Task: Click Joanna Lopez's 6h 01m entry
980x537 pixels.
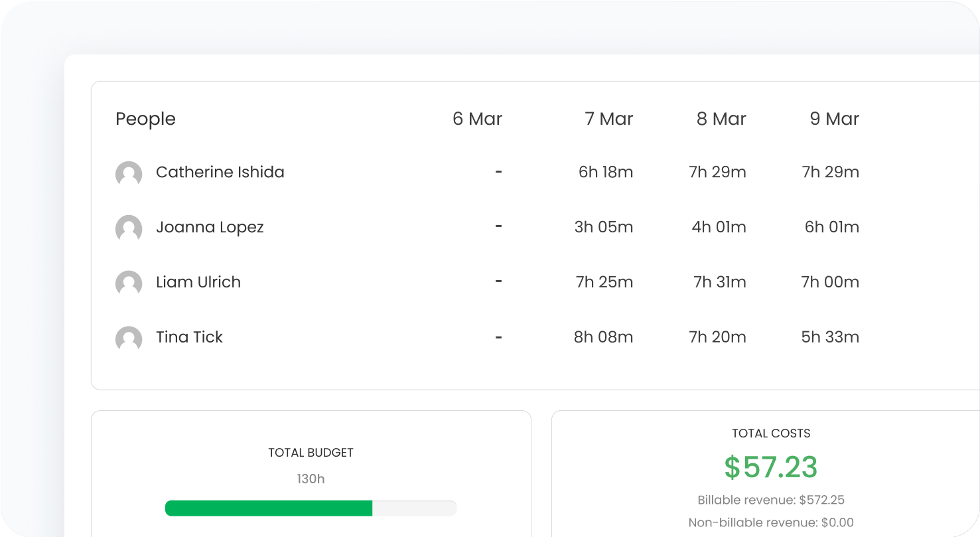Action: (x=832, y=227)
